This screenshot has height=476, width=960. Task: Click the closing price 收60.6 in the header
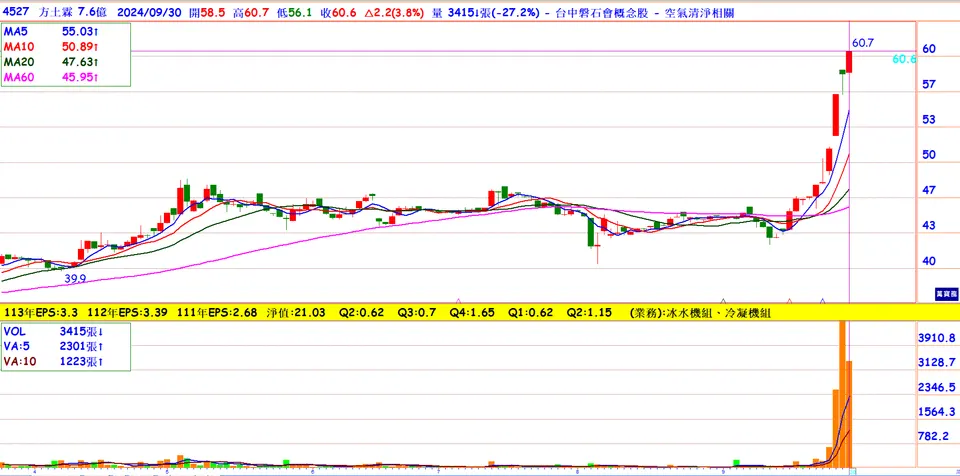pyautogui.click(x=338, y=12)
